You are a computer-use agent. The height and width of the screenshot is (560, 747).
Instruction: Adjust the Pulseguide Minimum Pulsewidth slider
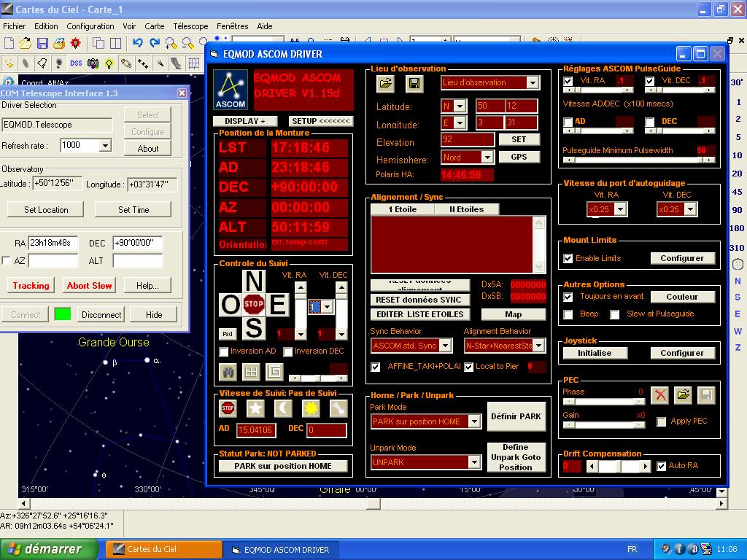tap(639, 160)
